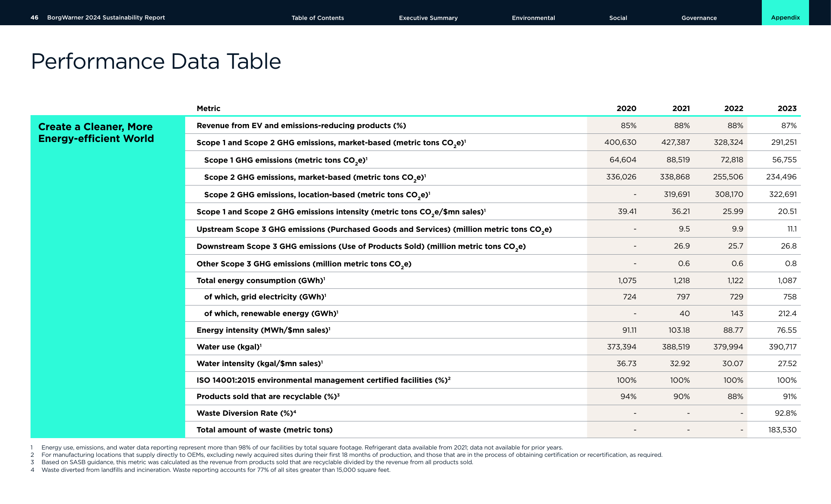Switch to the Environmental tab
This screenshot has width=831, height=504.
(x=533, y=18)
